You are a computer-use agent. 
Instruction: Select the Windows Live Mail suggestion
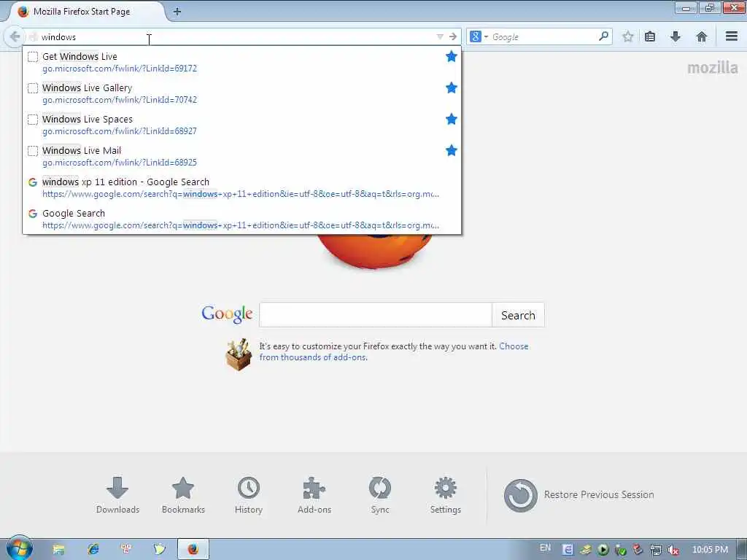(x=242, y=156)
